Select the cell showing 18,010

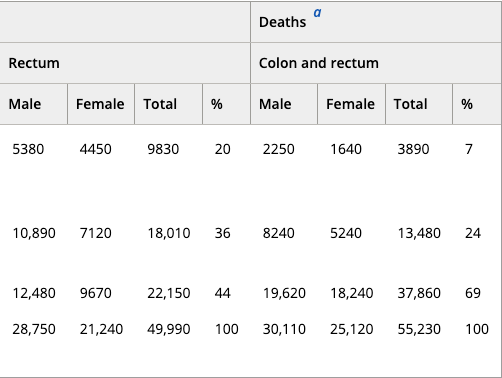click(169, 233)
